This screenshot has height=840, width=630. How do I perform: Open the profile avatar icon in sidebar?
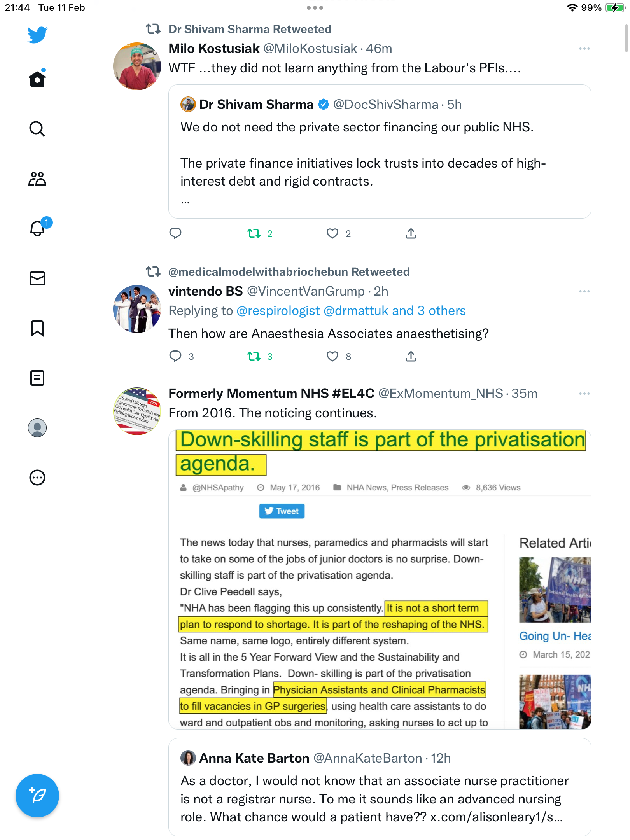pyautogui.click(x=37, y=428)
